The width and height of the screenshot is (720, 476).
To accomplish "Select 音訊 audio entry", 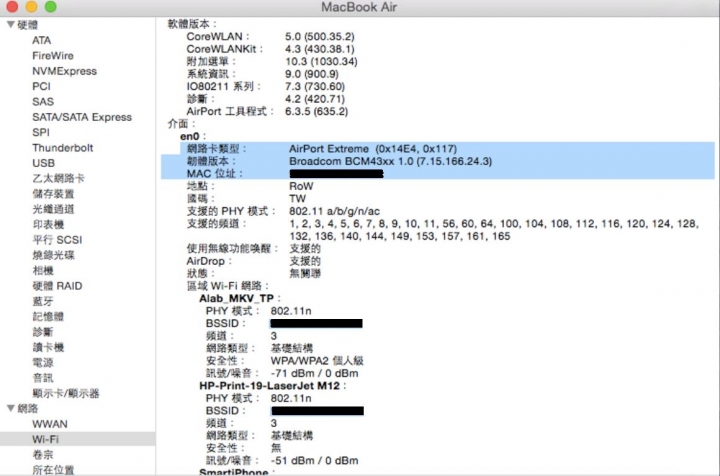I will pyautogui.click(x=43, y=378).
